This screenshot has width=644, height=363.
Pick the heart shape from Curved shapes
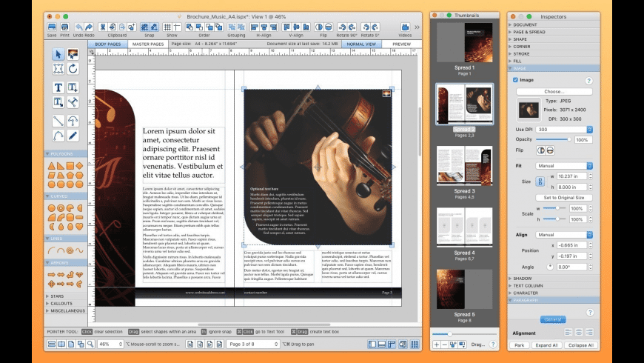point(79,226)
